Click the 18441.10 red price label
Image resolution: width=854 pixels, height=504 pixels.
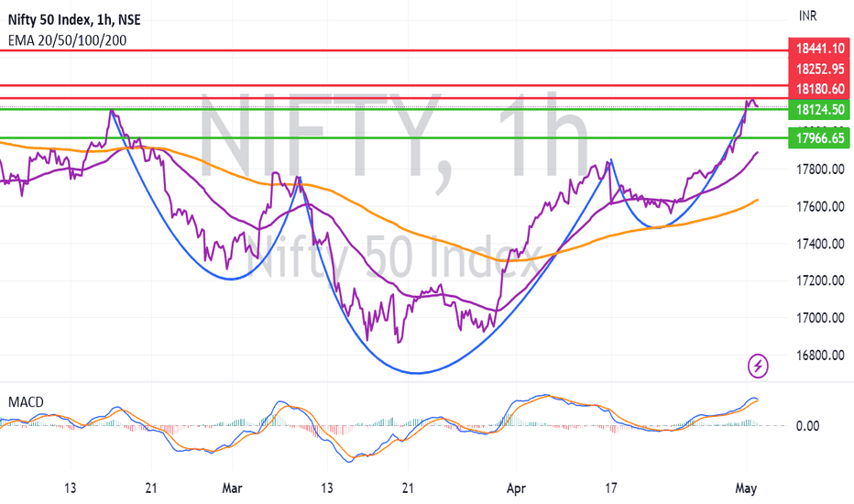point(820,48)
